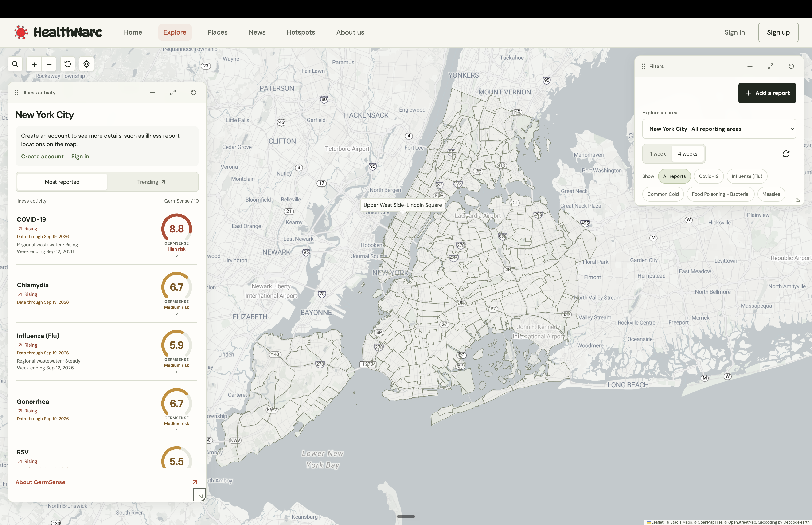
Task: Click the HealthNarc virus logo
Action: [x=21, y=32]
